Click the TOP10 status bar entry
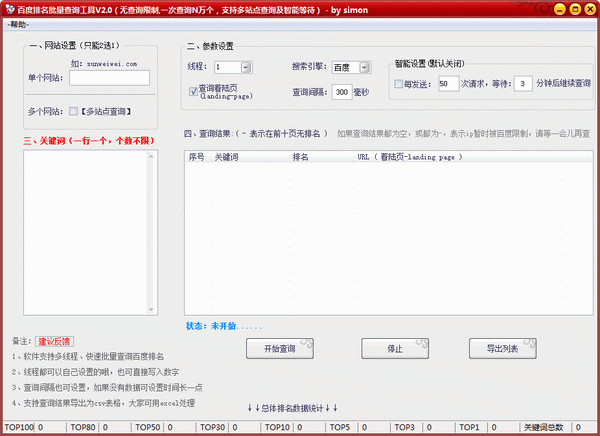This screenshot has width=600, height=436. click(x=277, y=427)
